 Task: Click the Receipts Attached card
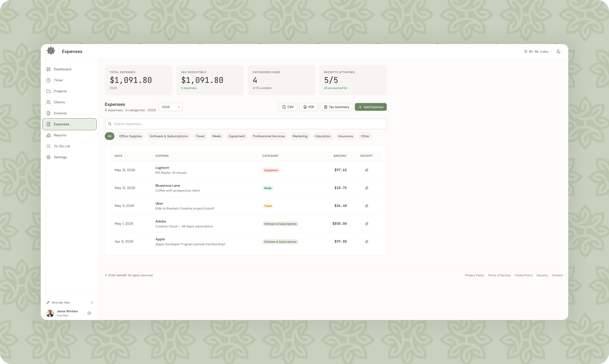(x=353, y=80)
